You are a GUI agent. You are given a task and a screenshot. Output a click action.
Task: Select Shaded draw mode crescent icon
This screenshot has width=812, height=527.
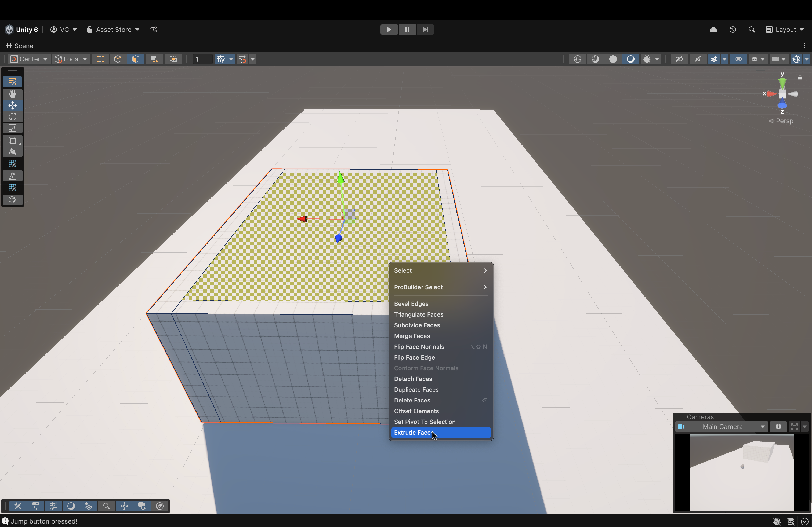point(631,59)
